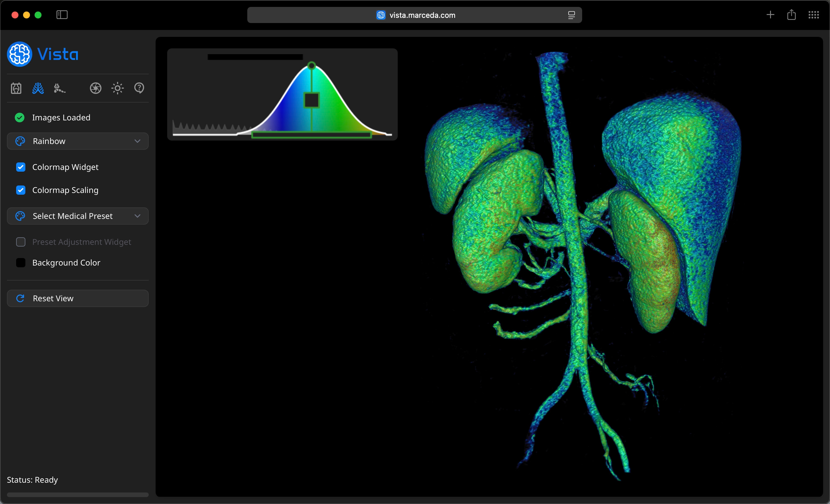The width and height of the screenshot is (830, 504).
Task: Click the spine and pelvis icon
Action: pyautogui.click(x=59, y=88)
